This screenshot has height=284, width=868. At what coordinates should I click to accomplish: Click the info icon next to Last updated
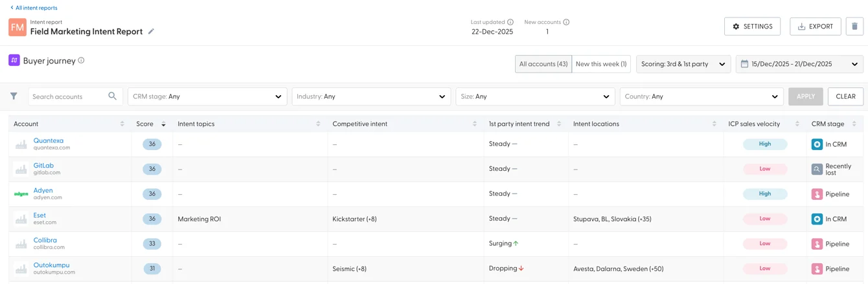(510, 22)
